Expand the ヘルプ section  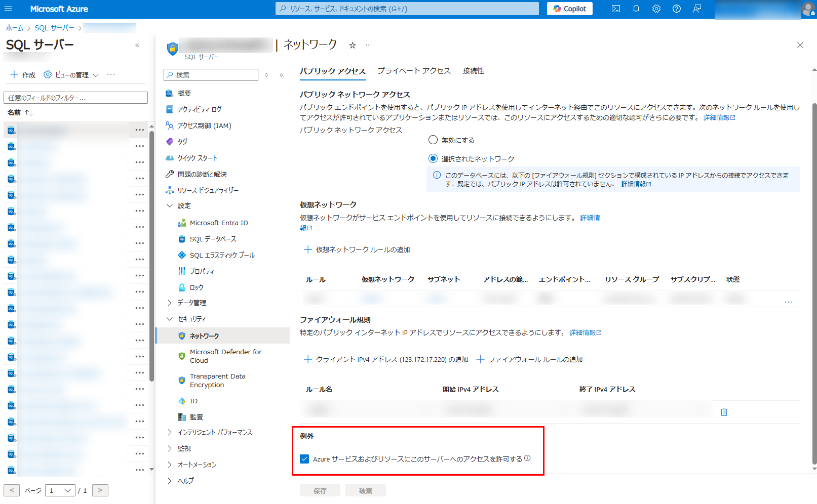(x=170, y=481)
